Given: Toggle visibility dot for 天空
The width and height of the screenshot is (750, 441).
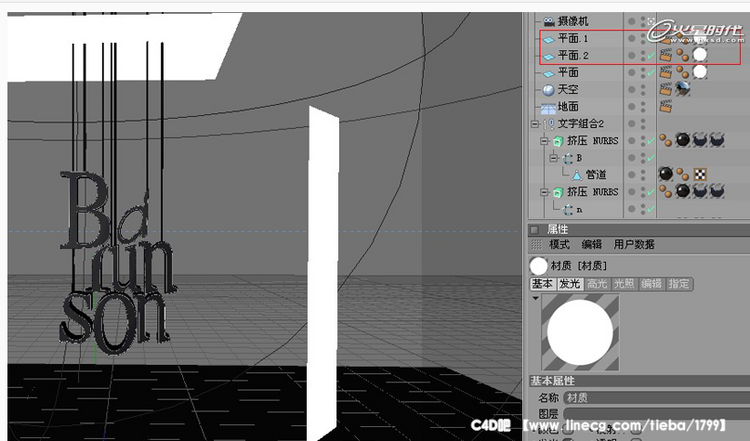Looking at the screenshot, I should tap(632, 89).
